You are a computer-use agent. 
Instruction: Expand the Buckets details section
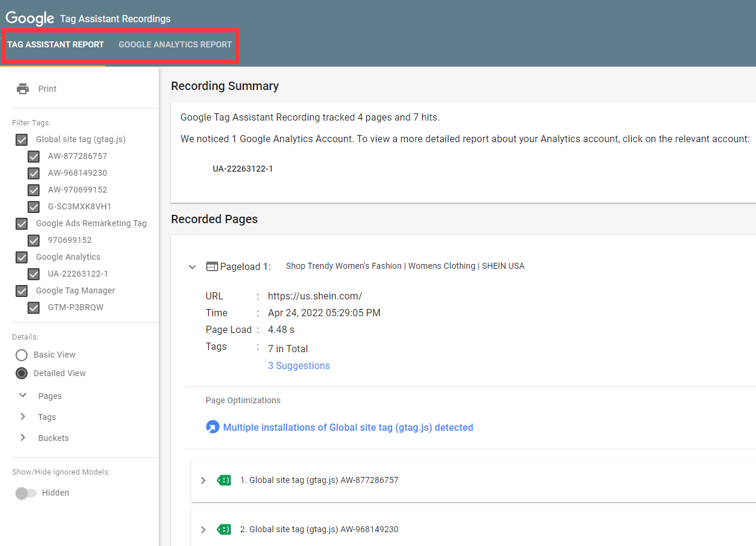(23, 438)
